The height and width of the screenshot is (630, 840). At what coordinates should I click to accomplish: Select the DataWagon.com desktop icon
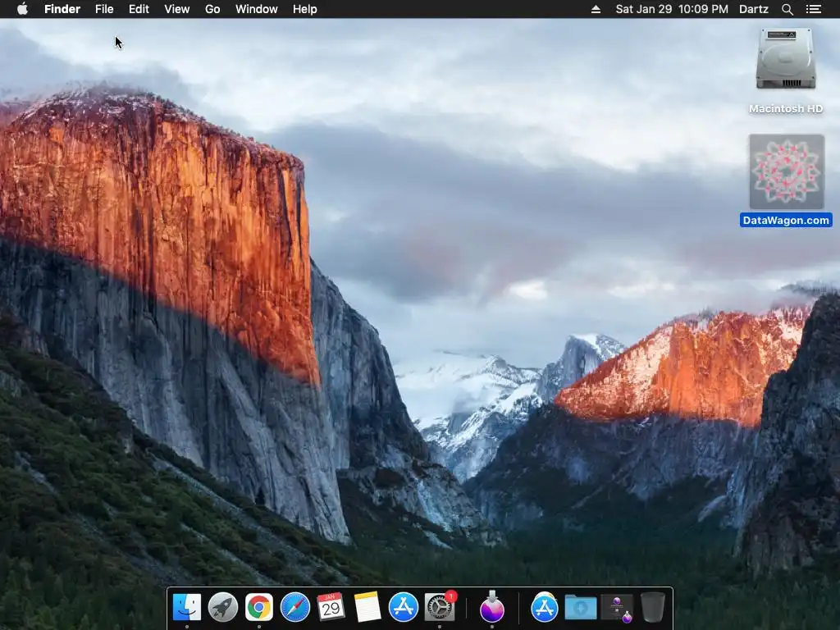(x=786, y=171)
